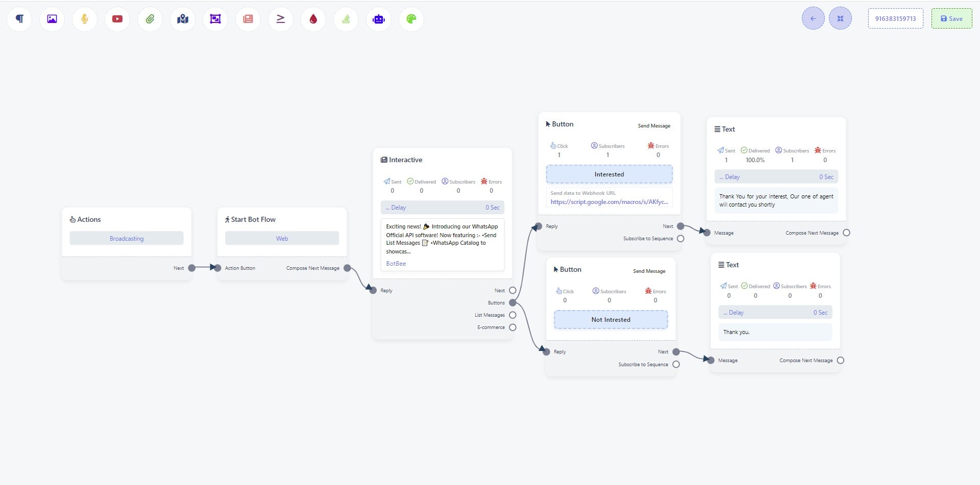Click the Actions node hand pointer icon

click(x=72, y=219)
